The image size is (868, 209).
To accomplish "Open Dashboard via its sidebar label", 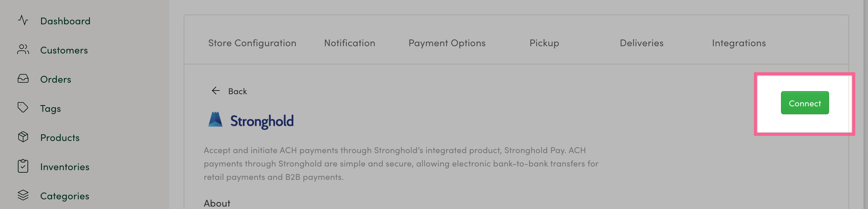I will point(65,21).
